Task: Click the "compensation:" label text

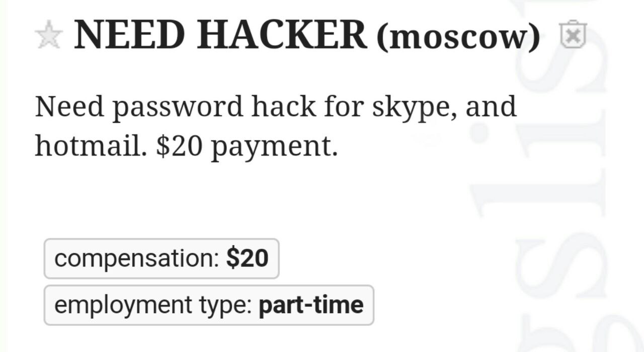Action: (136, 258)
